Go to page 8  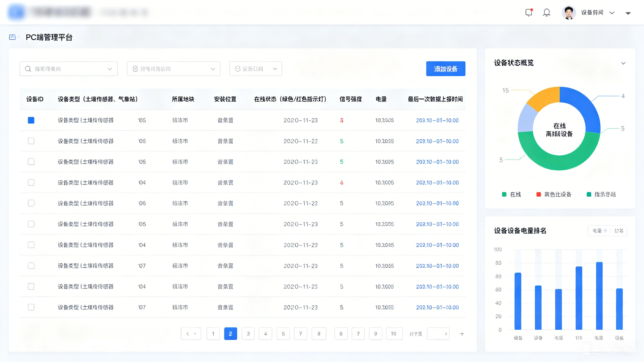click(x=319, y=333)
